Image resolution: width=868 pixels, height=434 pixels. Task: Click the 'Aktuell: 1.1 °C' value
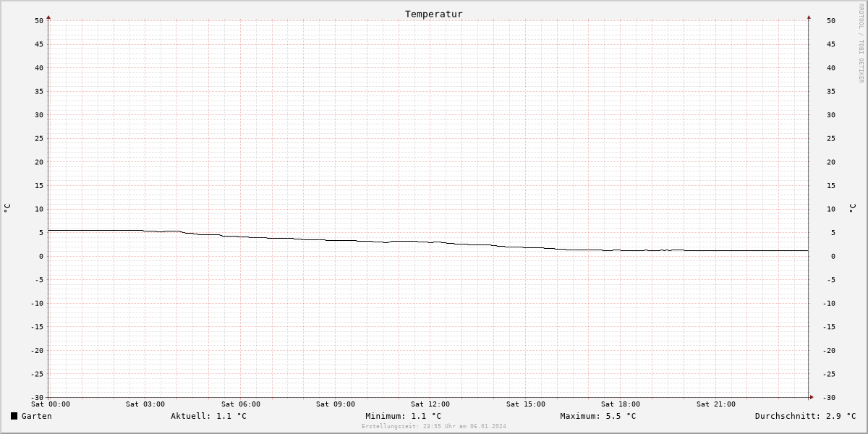pos(208,416)
